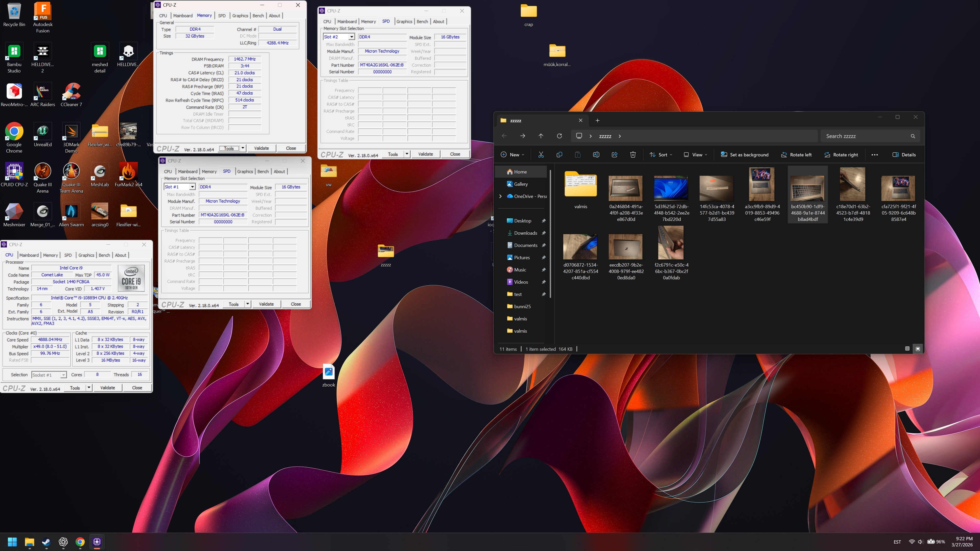
Task: Click the Delete trash icon in Explorer
Action: coord(633,154)
